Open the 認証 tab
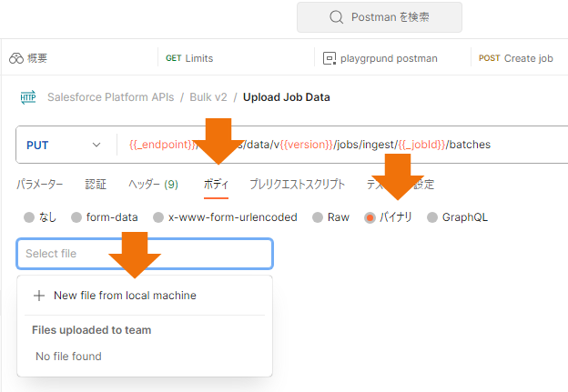Image resolution: width=568 pixels, height=392 pixels. (x=96, y=185)
